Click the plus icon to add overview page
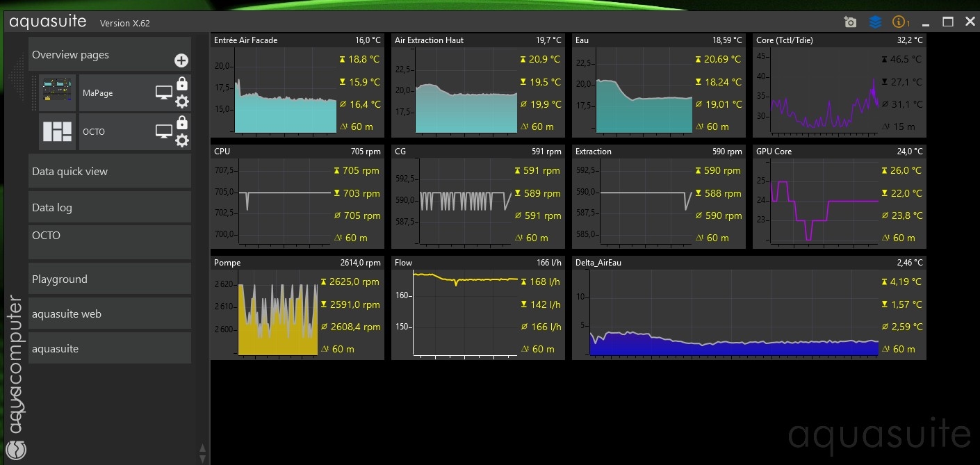 pyautogui.click(x=181, y=61)
